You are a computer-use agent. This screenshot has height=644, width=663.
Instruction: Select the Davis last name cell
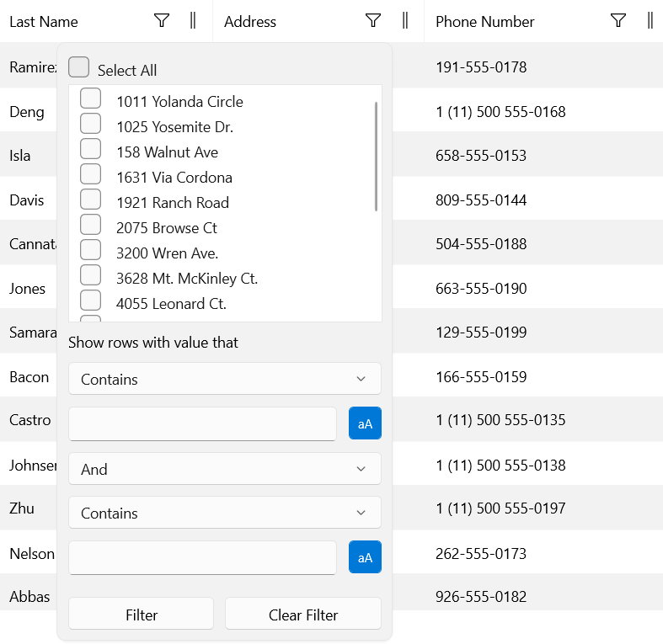point(27,200)
